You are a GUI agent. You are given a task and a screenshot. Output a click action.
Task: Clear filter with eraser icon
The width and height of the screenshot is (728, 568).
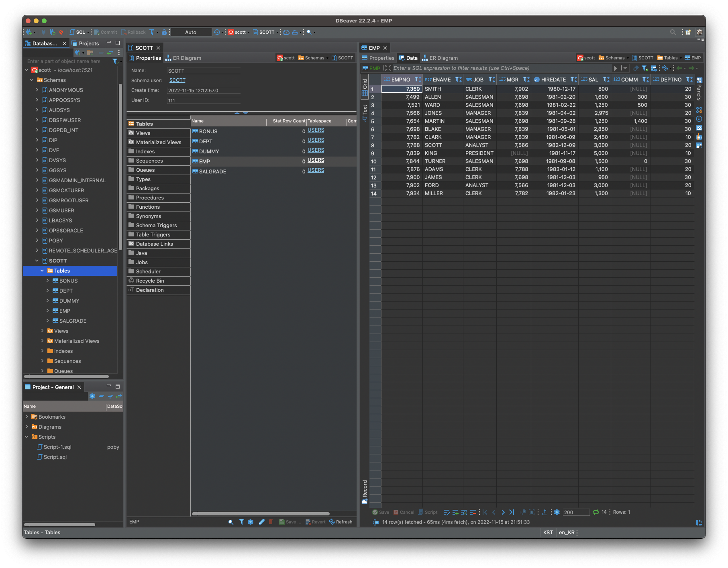pos(636,68)
